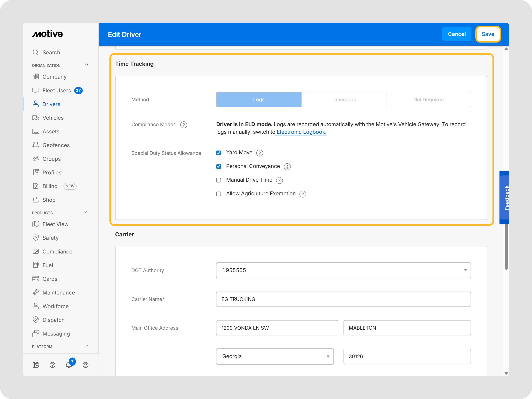Select the Timecards method tab
This screenshot has width=532, height=399.
point(344,100)
